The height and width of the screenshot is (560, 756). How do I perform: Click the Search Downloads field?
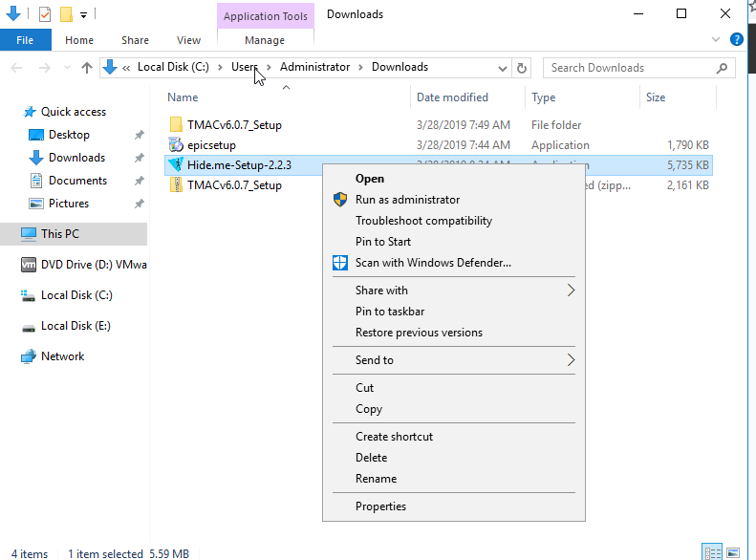(638, 68)
